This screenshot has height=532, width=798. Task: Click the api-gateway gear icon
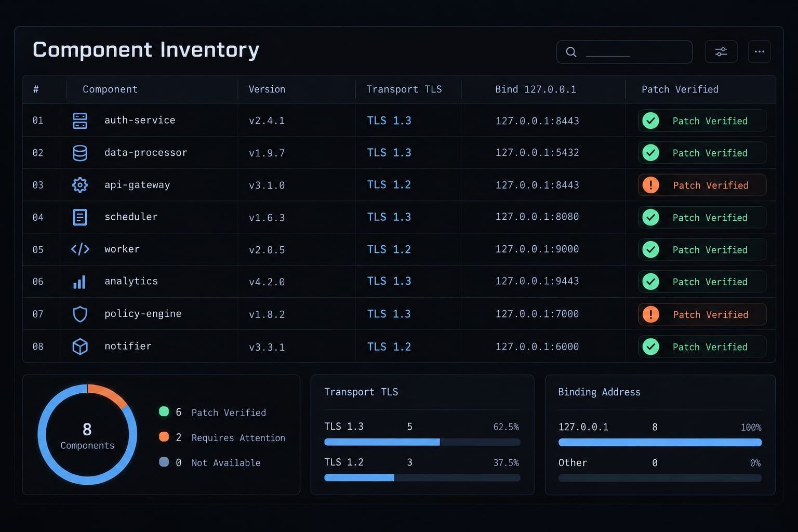click(80, 185)
